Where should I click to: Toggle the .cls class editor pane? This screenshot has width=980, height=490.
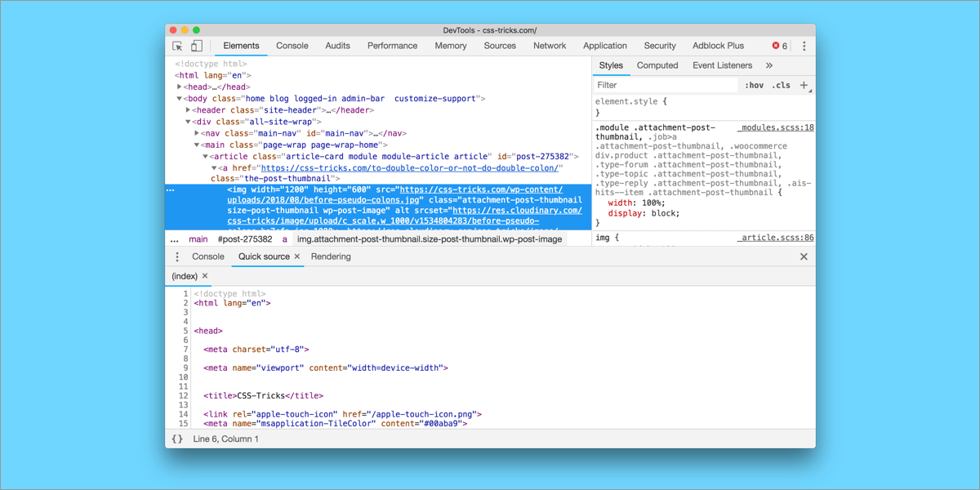coord(782,85)
